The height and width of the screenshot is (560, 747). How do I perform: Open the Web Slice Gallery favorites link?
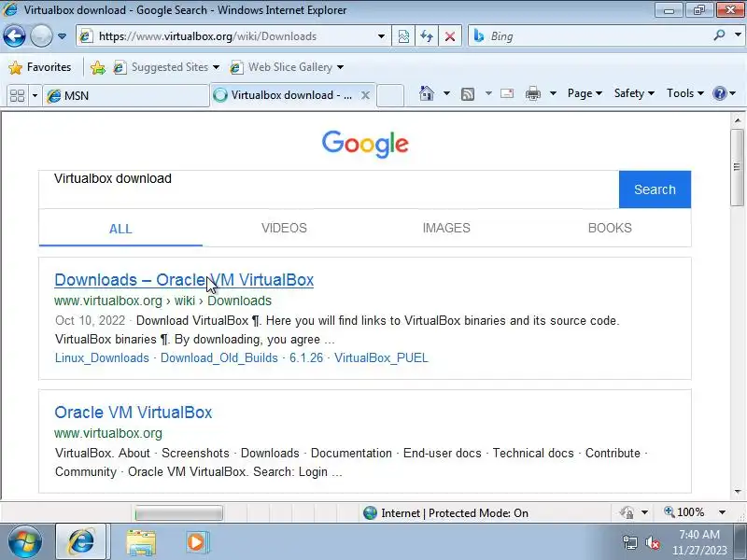point(287,67)
